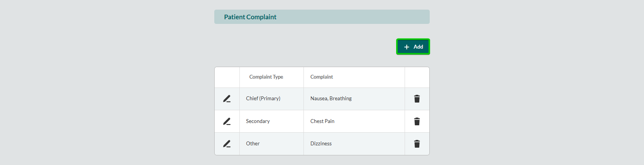The image size is (644, 165).
Task: Select the Other complaint type cell
Action: 253,144
